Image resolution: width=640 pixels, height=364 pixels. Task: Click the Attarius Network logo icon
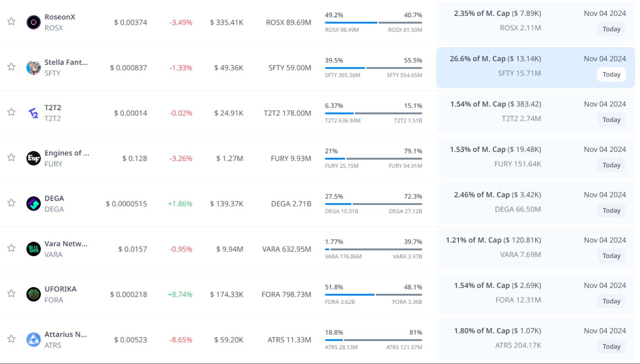pyautogui.click(x=33, y=340)
